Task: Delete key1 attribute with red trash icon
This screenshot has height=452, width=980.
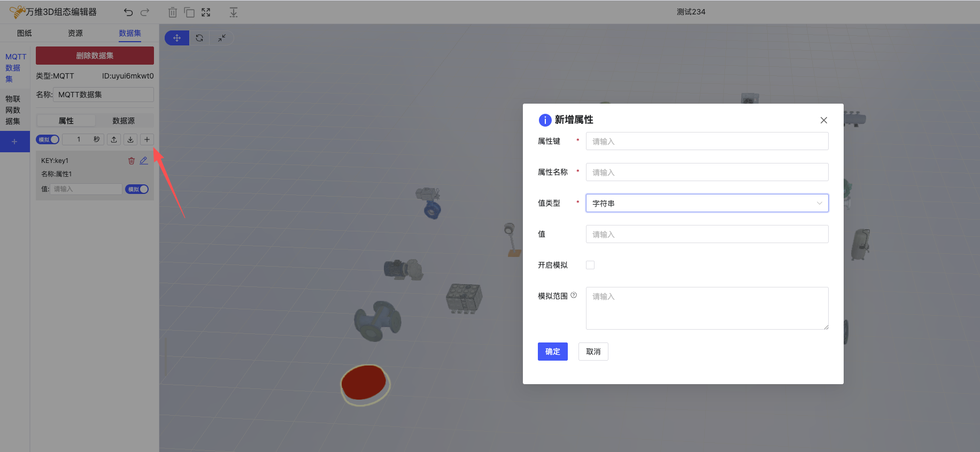Action: pos(132,161)
